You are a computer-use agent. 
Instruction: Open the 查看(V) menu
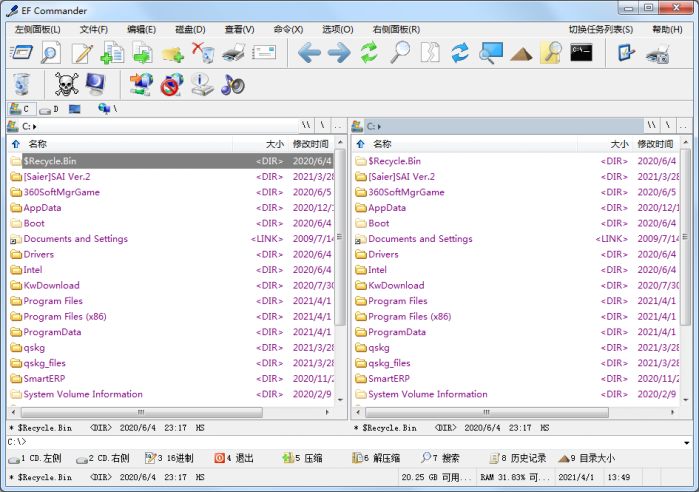pos(239,29)
